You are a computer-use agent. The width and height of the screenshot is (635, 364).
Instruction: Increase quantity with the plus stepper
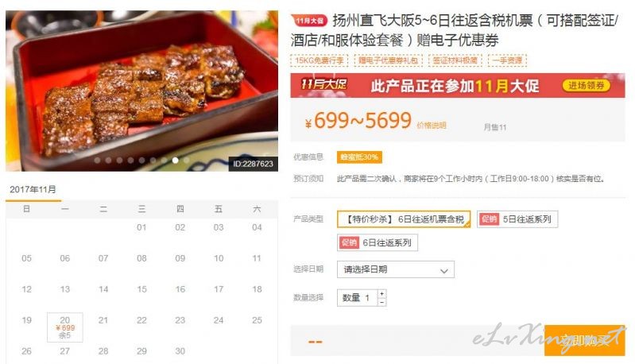(382, 293)
